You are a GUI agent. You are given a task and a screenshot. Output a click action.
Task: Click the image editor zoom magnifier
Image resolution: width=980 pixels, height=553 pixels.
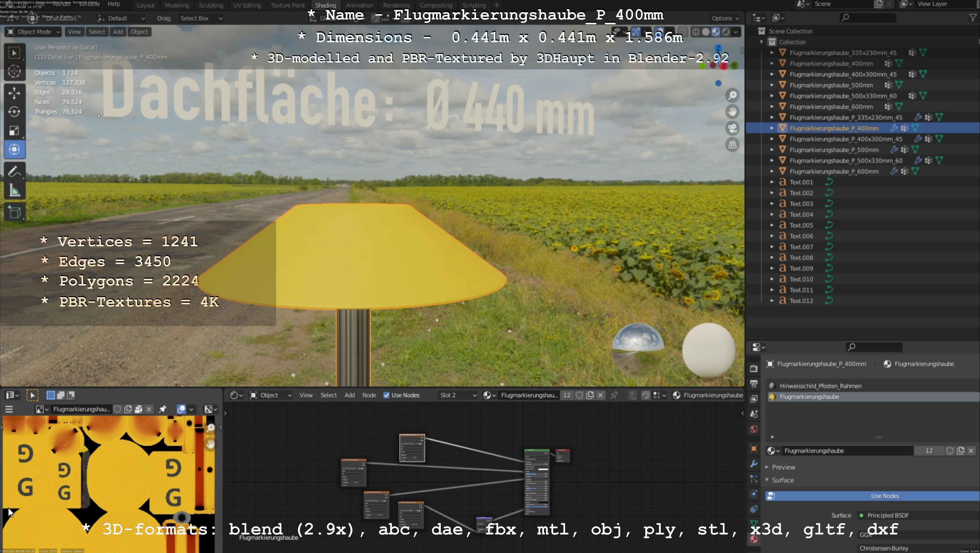(210, 428)
